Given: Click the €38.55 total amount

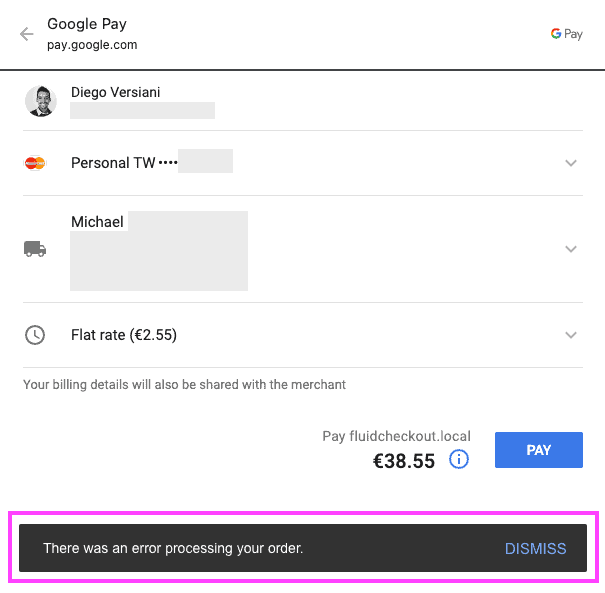Looking at the screenshot, I should point(403,461).
